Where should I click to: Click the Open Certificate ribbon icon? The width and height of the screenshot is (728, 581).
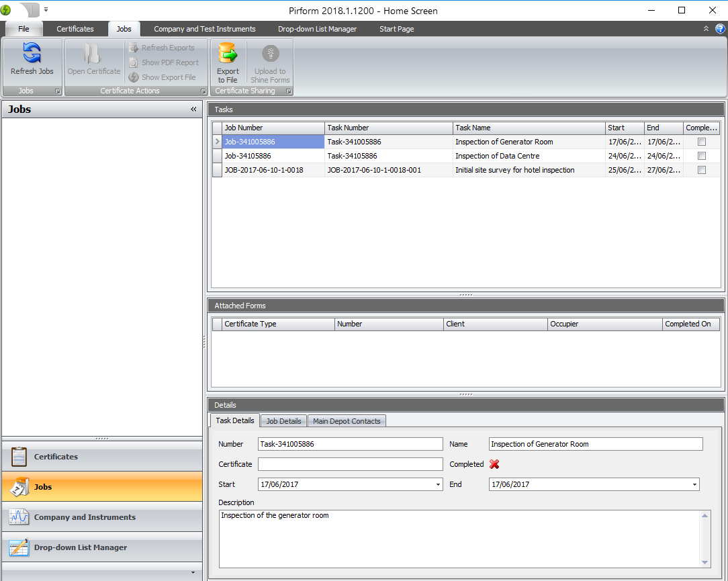click(x=93, y=54)
